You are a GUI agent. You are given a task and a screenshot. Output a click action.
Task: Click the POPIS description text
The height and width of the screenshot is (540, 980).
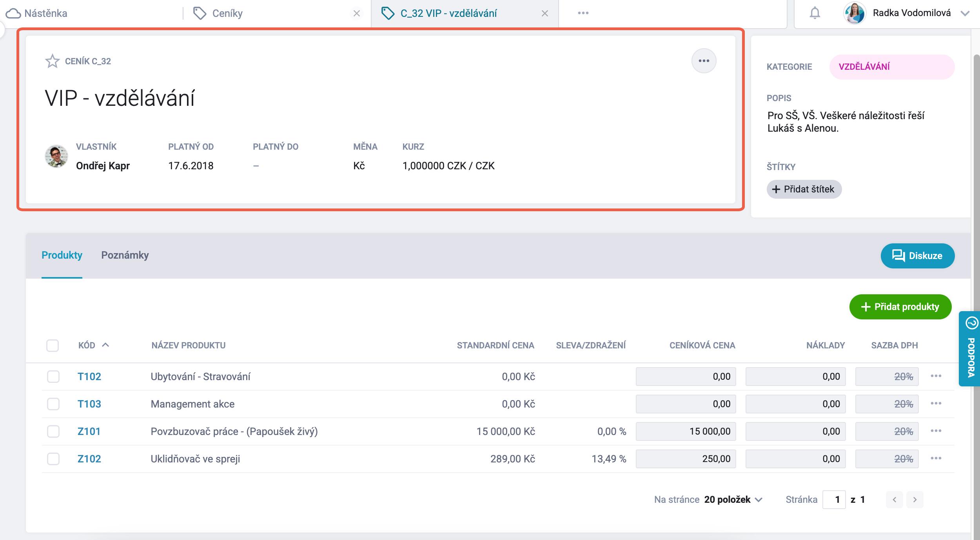pyautogui.click(x=846, y=122)
